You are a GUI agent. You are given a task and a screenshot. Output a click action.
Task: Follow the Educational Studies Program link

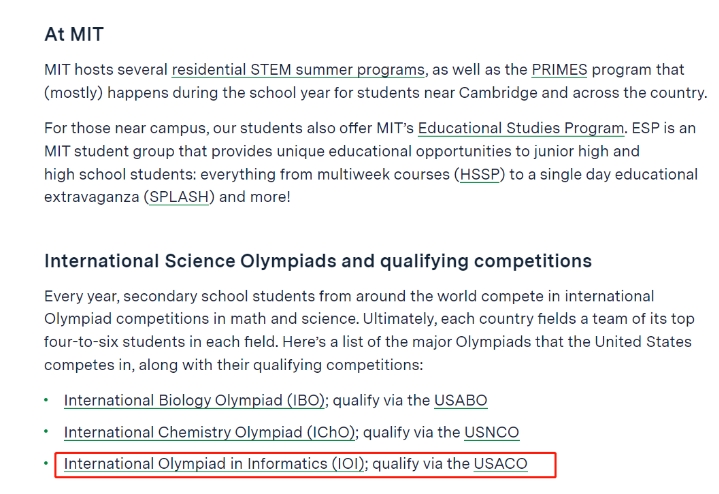tap(521, 128)
